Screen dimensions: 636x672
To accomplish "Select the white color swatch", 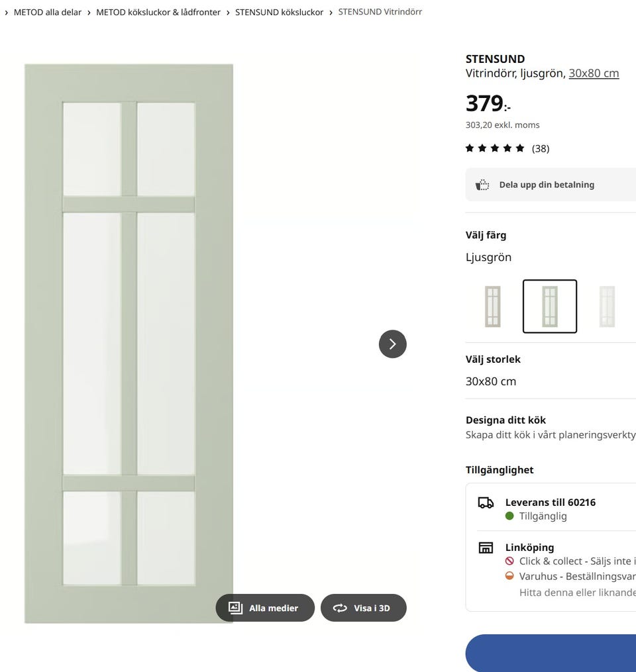I will pyautogui.click(x=607, y=307).
